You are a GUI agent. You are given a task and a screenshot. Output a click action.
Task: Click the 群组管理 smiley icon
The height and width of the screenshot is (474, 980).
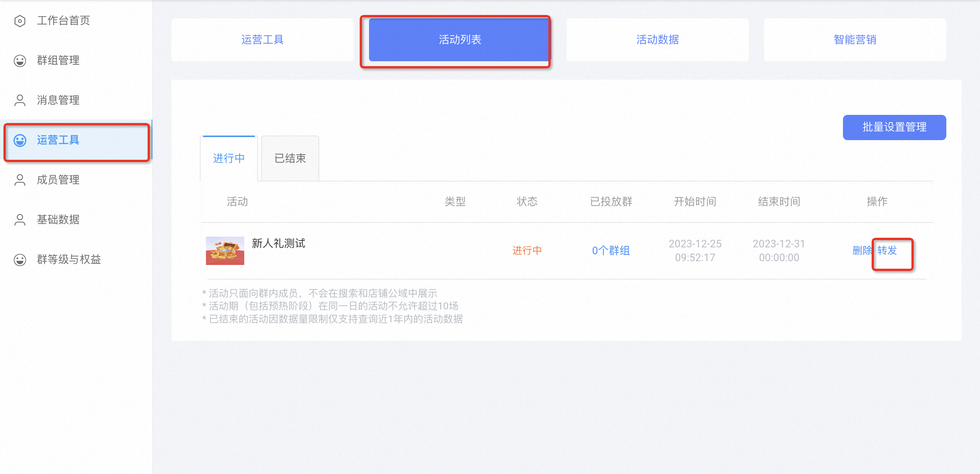click(20, 60)
